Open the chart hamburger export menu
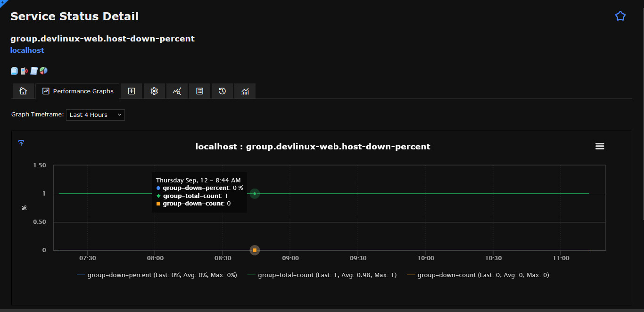The width and height of the screenshot is (644, 312). point(600,146)
